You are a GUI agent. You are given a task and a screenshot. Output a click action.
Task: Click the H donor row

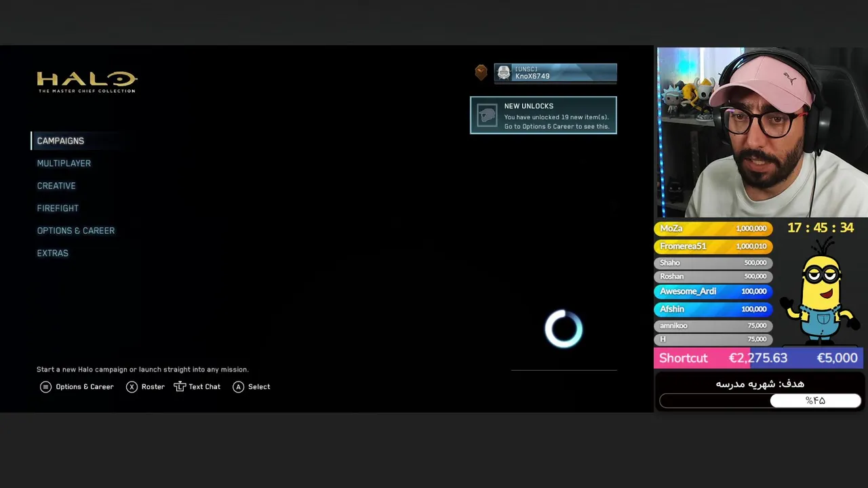click(713, 340)
